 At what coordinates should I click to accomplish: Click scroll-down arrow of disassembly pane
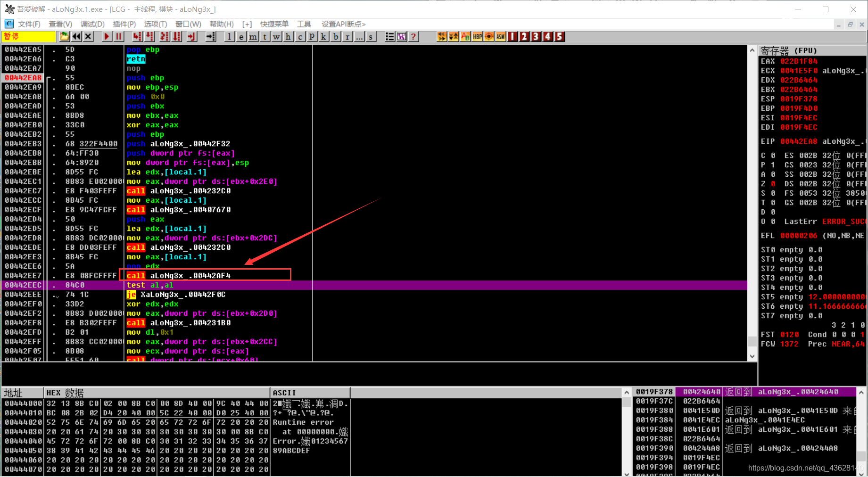[x=752, y=356]
